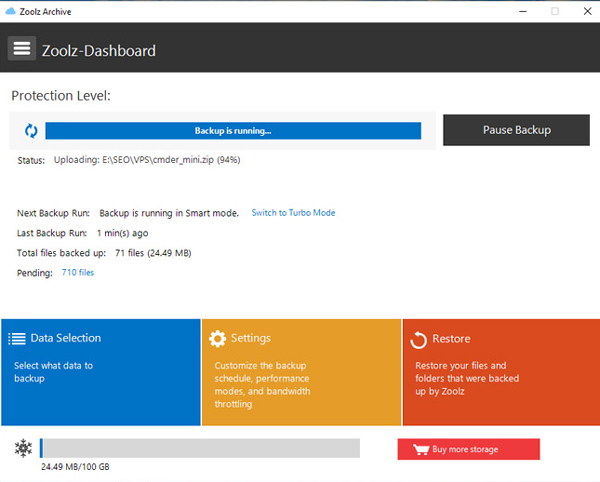Click the shopping cart icon
600x482 pixels.
pos(419,449)
